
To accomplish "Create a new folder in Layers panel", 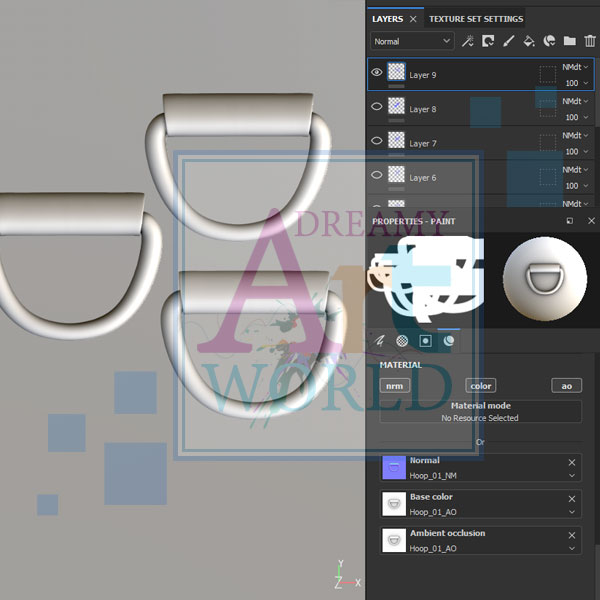I will pyautogui.click(x=569, y=41).
